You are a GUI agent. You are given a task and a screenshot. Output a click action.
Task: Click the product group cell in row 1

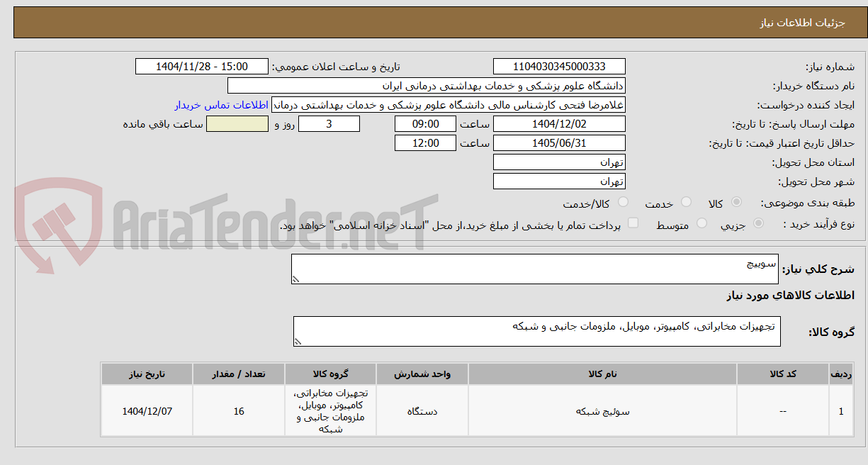(x=331, y=411)
